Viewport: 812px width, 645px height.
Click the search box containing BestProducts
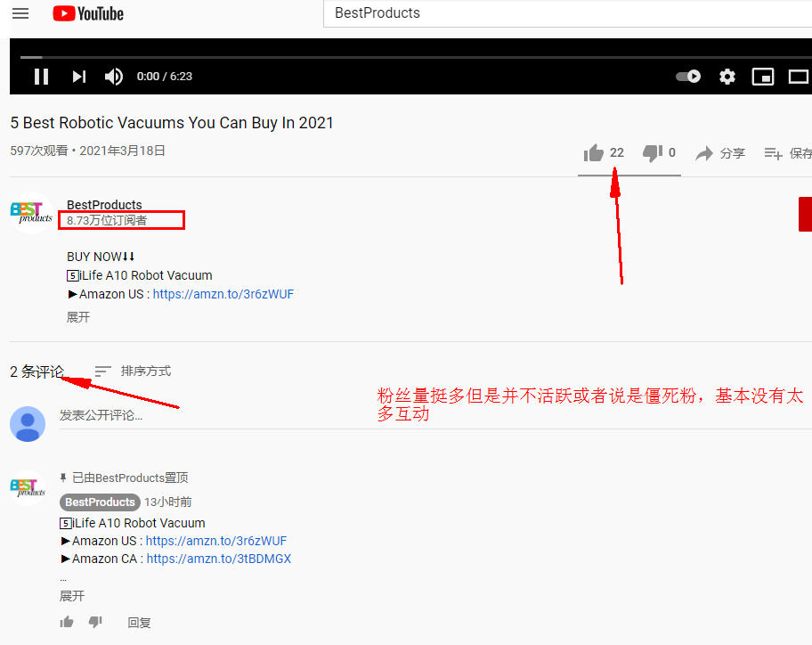tap(567, 13)
